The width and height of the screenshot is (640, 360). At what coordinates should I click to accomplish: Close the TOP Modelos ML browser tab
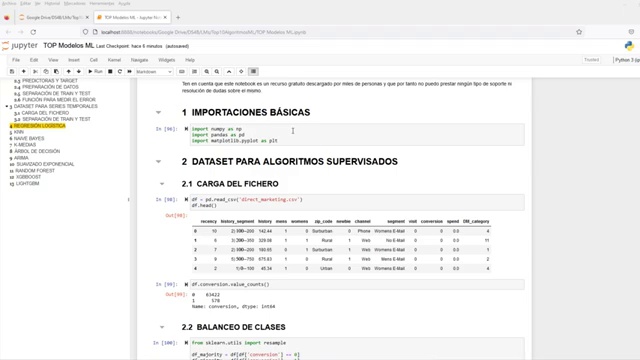pos(165,18)
